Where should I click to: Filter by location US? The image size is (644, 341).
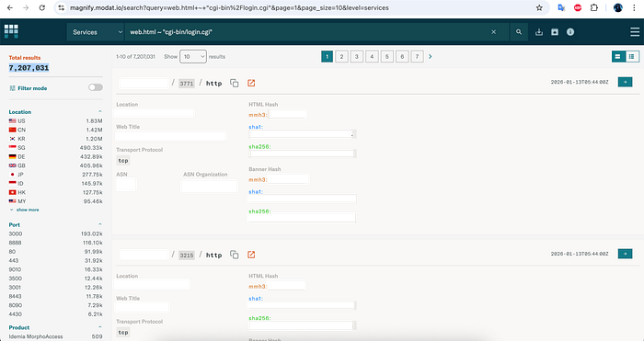click(55, 120)
